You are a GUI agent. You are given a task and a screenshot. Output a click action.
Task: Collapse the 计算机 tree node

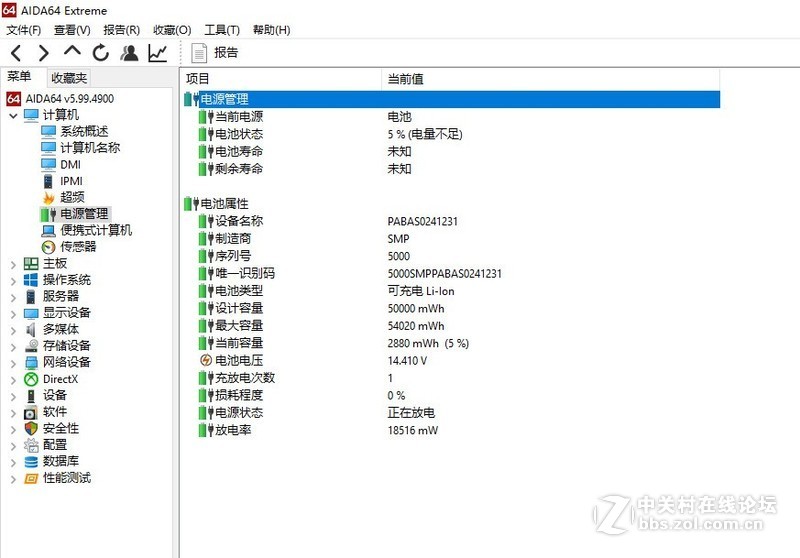click(x=13, y=116)
